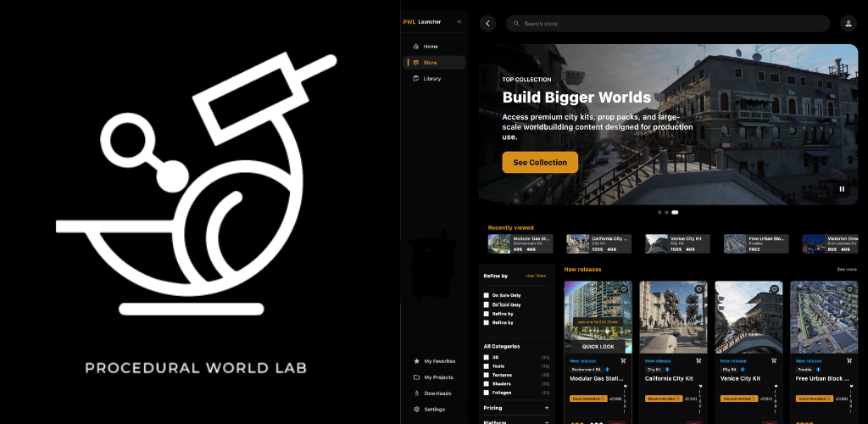Focus the Search store field
The image size is (868, 424).
pyautogui.click(x=668, y=24)
